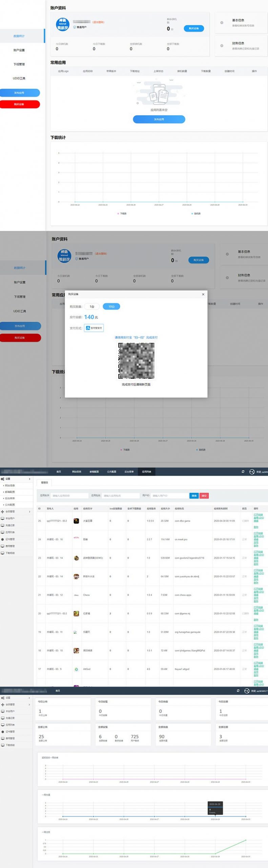268x868 pixels.
Task: Select active 应用列表 tab in admin top bar
Action: (147, 472)
